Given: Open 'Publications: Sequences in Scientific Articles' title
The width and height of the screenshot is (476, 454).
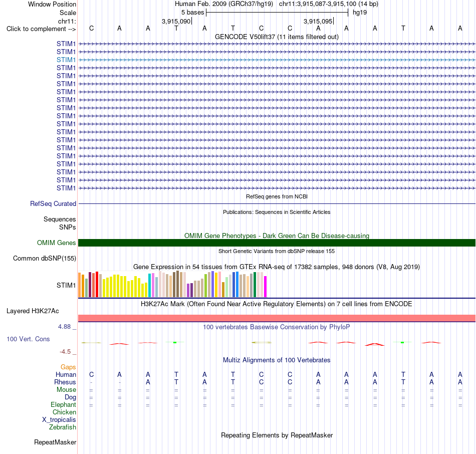Looking at the screenshot, I should click(277, 212).
